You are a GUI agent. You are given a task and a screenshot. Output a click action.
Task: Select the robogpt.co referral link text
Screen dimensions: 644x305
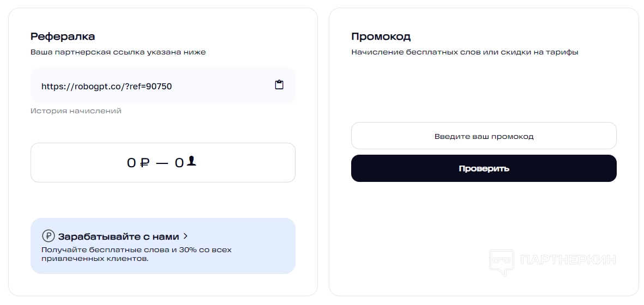pyautogui.click(x=107, y=86)
